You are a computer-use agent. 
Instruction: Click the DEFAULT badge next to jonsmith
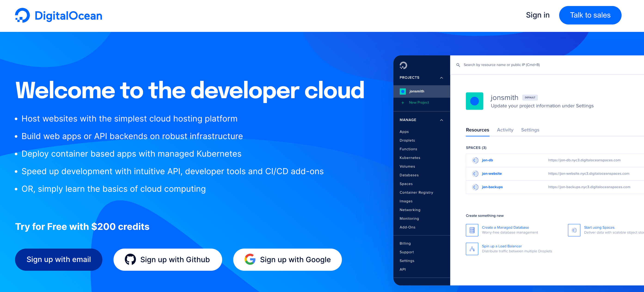530,98
